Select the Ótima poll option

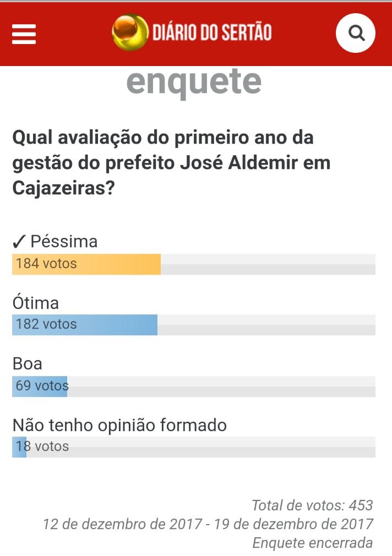click(36, 303)
